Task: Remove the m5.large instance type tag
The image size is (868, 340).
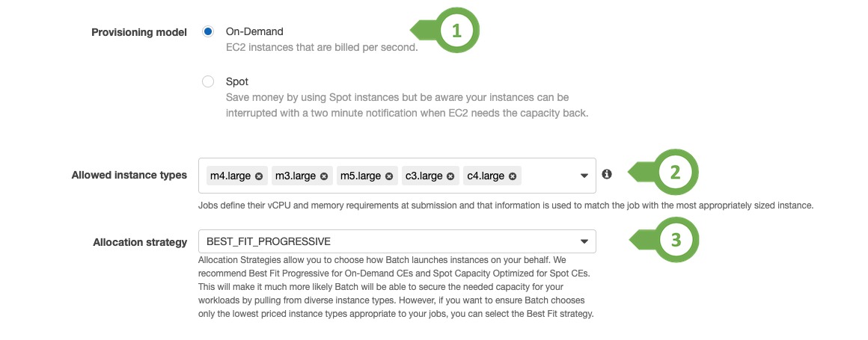Action: tap(389, 176)
